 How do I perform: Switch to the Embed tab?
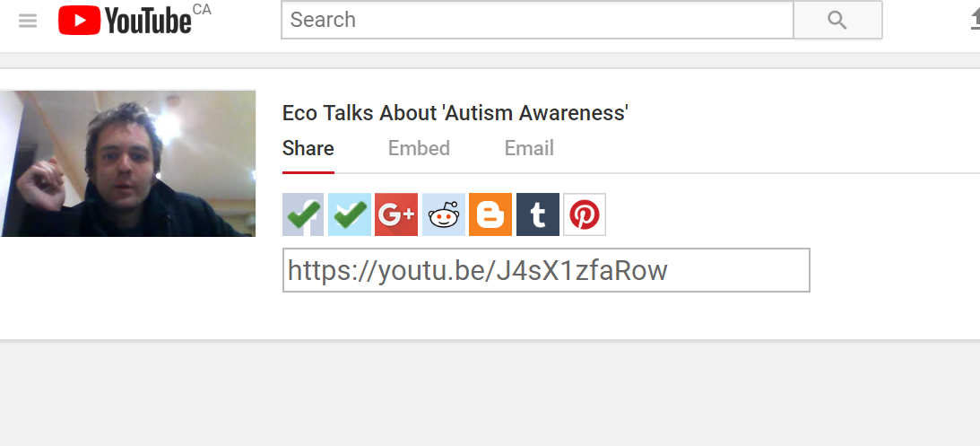coord(419,148)
